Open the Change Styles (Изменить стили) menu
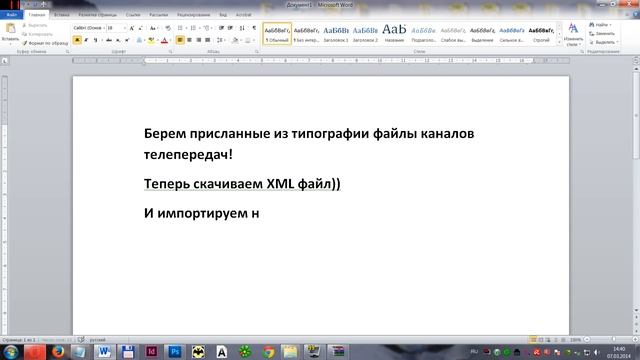 pos(573,35)
